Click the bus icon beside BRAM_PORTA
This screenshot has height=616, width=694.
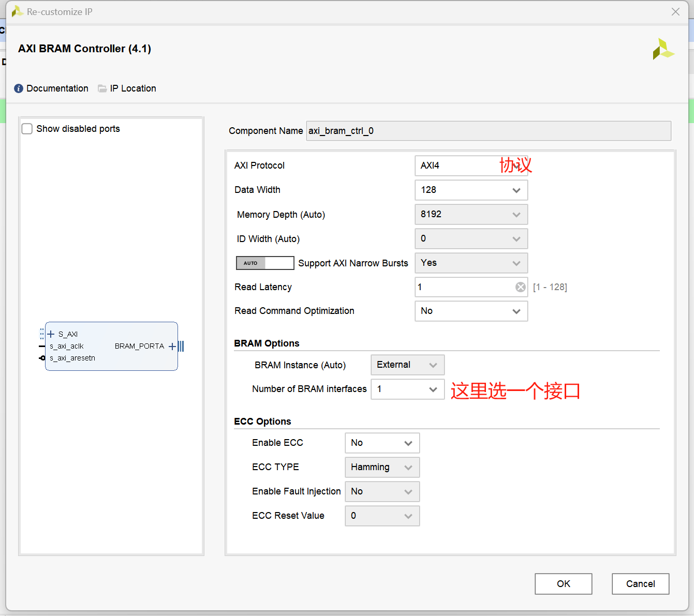182,346
